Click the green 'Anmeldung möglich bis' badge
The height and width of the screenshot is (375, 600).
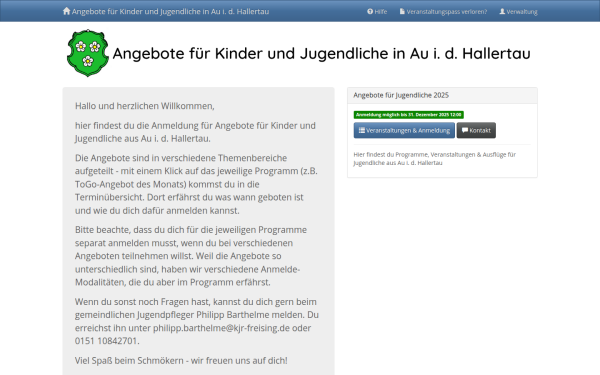pos(409,115)
